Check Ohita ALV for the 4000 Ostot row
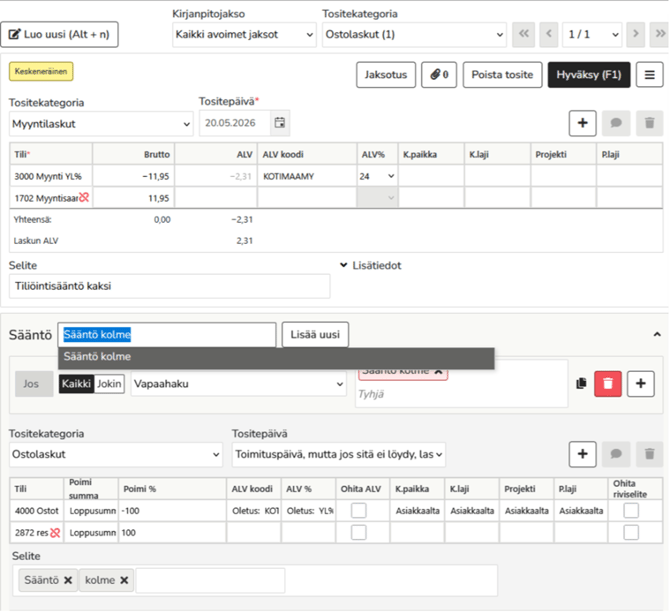Image resolution: width=670 pixels, height=616 pixels. 358,510
